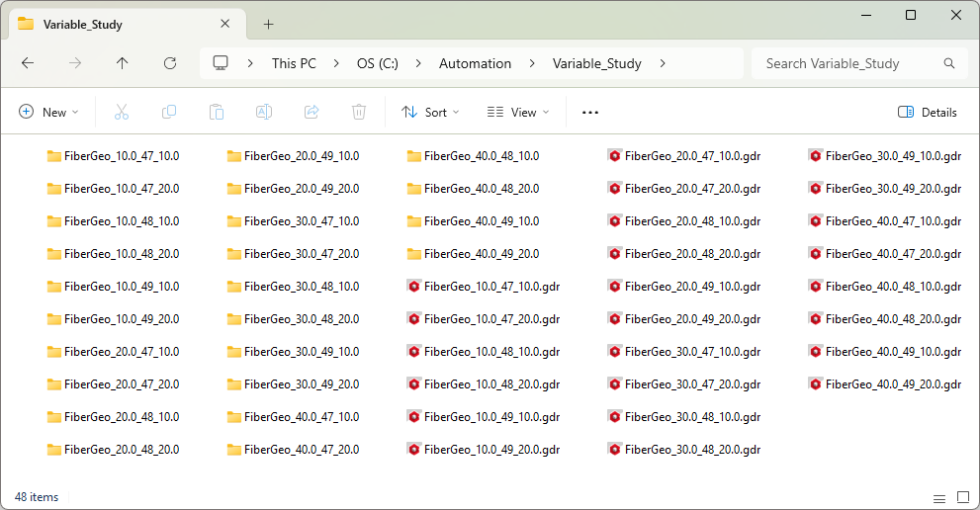Maximize the File Explorer window
The width and height of the screenshot is (980, 510).
point(911,15)
